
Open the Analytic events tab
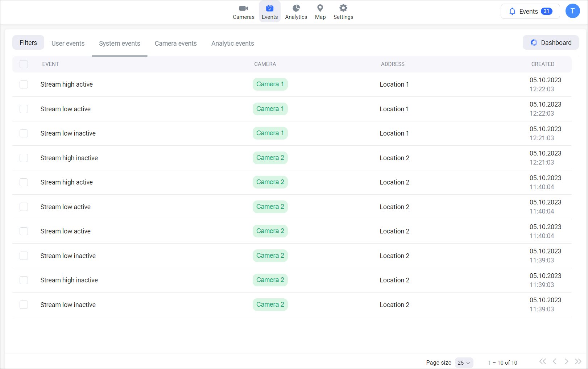[x=232, y=43]
